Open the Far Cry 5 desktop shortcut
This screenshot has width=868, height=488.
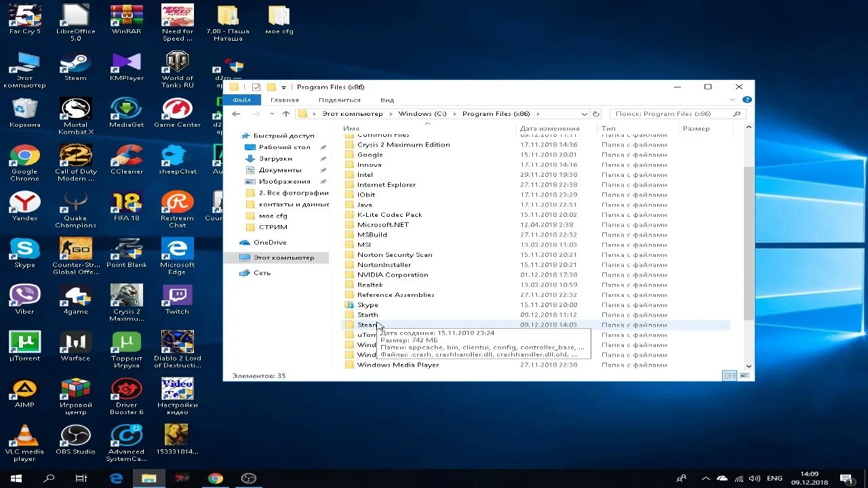point(24,20)
